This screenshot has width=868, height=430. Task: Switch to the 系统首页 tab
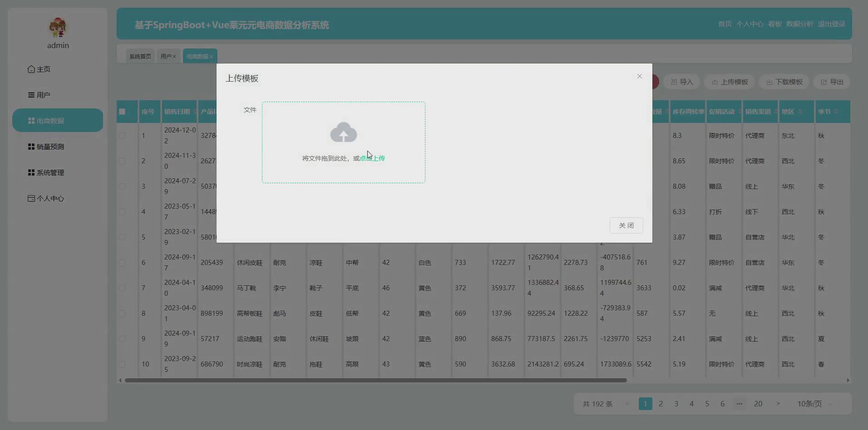[139, 56]
